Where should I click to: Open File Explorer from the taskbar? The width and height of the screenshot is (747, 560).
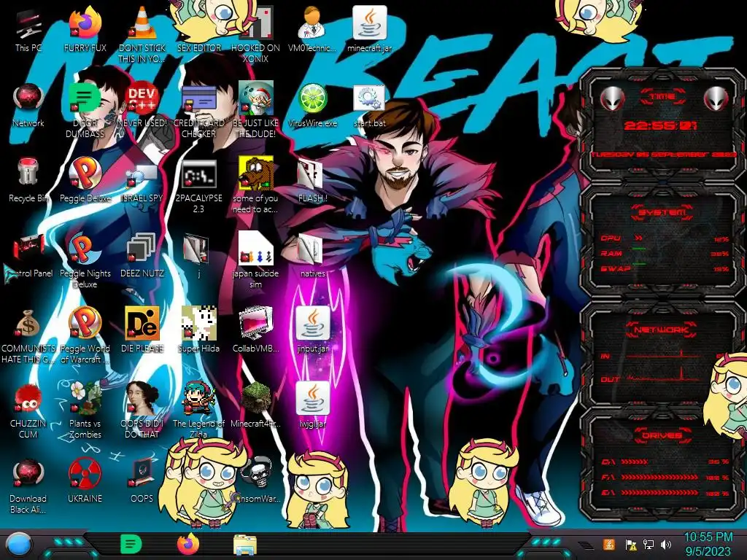coord(245,545)
